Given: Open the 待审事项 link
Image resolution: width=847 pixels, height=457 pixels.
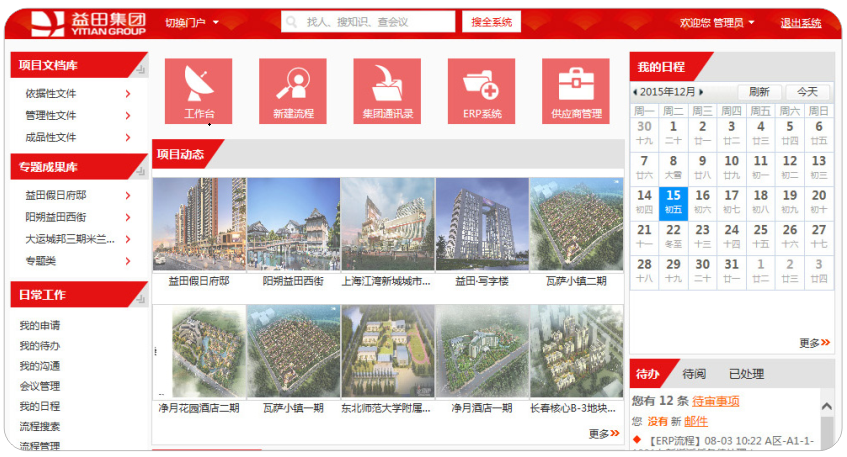Looking at the screenshot, I should coord(715,401).
